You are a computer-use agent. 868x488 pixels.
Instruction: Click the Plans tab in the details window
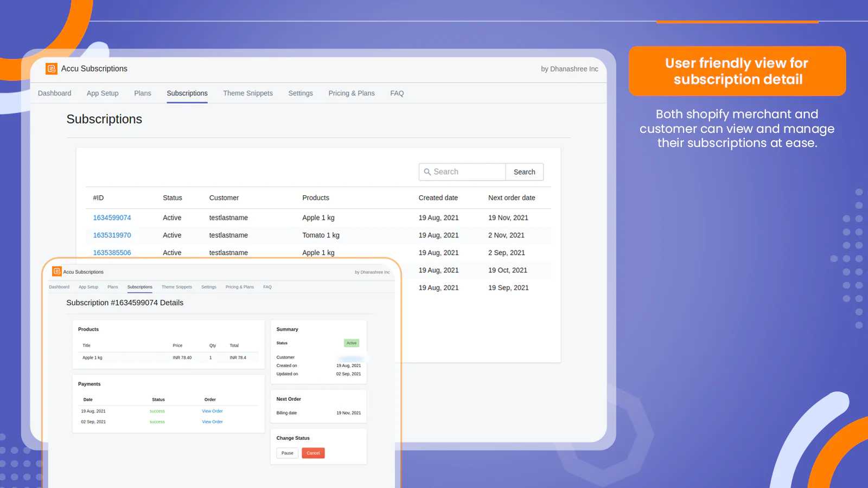pyautogui.click(x=113, y=287)
